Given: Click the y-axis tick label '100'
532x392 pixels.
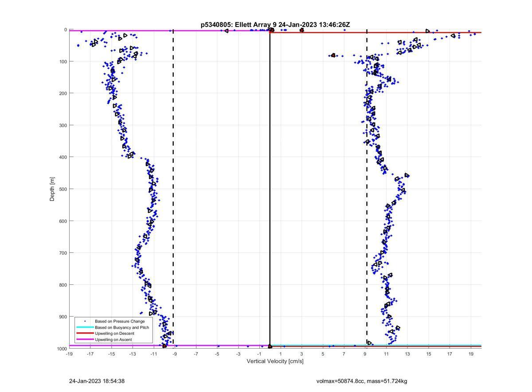Looking at the screenshot, I should coord(63,62).
